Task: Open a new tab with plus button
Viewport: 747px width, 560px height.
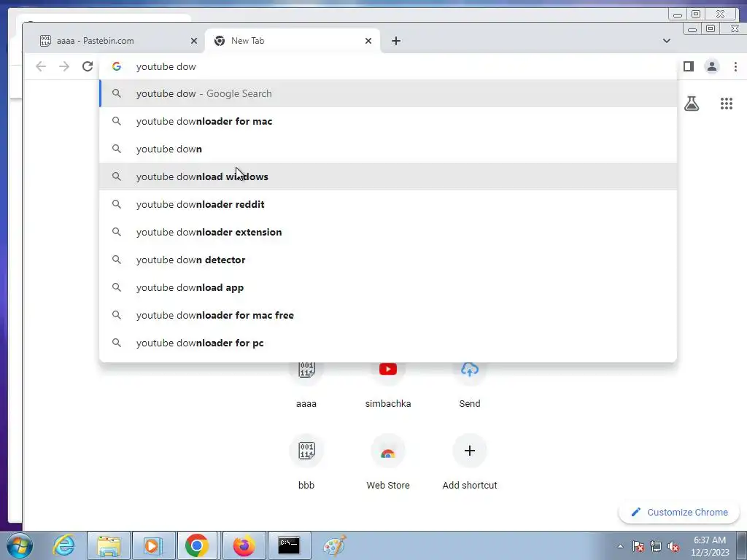Action: 396,41
